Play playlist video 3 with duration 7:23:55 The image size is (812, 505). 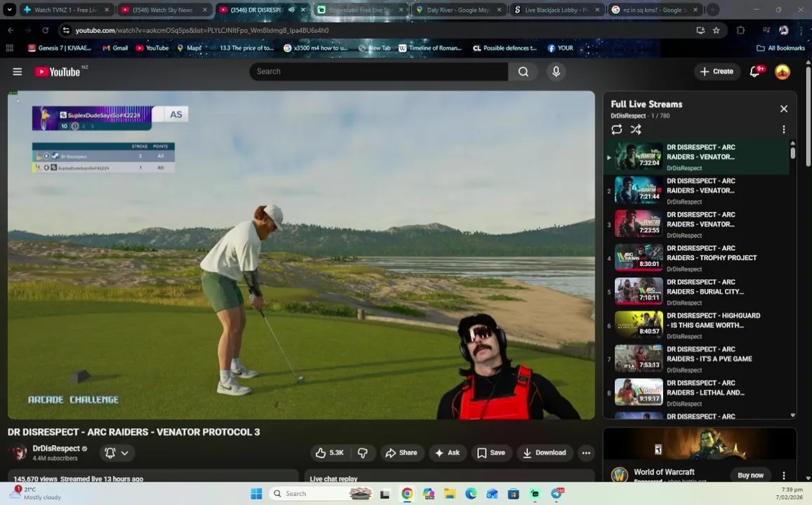(x=639, y=224)
